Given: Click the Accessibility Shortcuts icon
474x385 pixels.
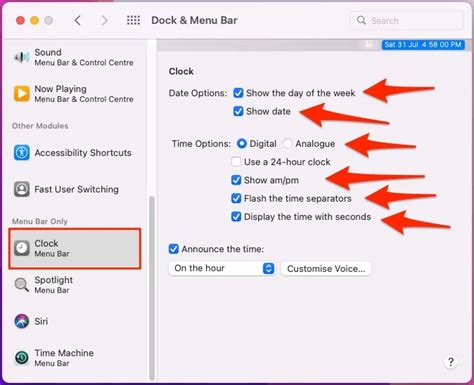Looking at the screenshot, I should click(x=22, y=153).
